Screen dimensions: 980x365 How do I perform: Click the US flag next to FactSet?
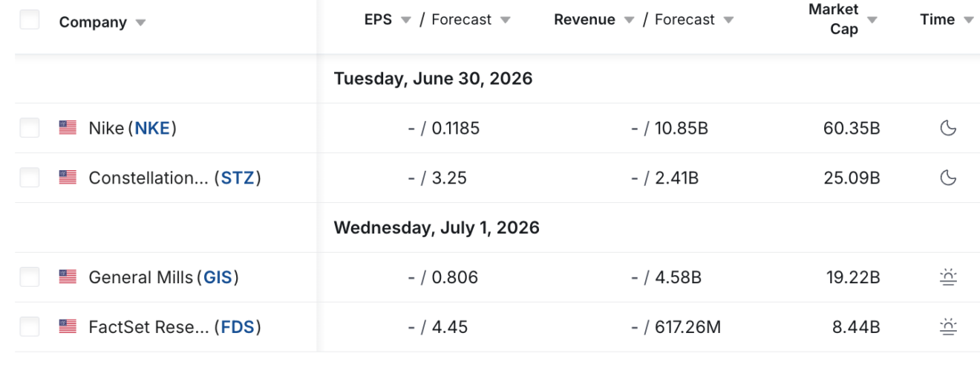tap(68, 326)
